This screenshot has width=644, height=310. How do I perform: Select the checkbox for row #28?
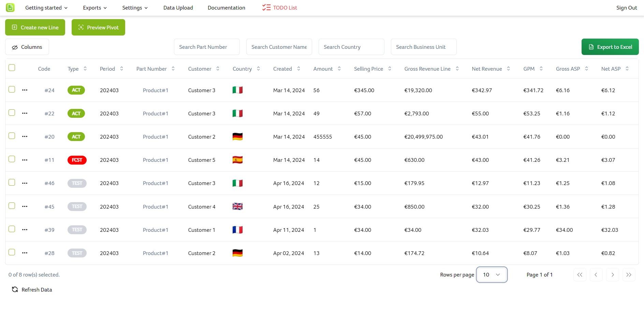tap(12, 252)
